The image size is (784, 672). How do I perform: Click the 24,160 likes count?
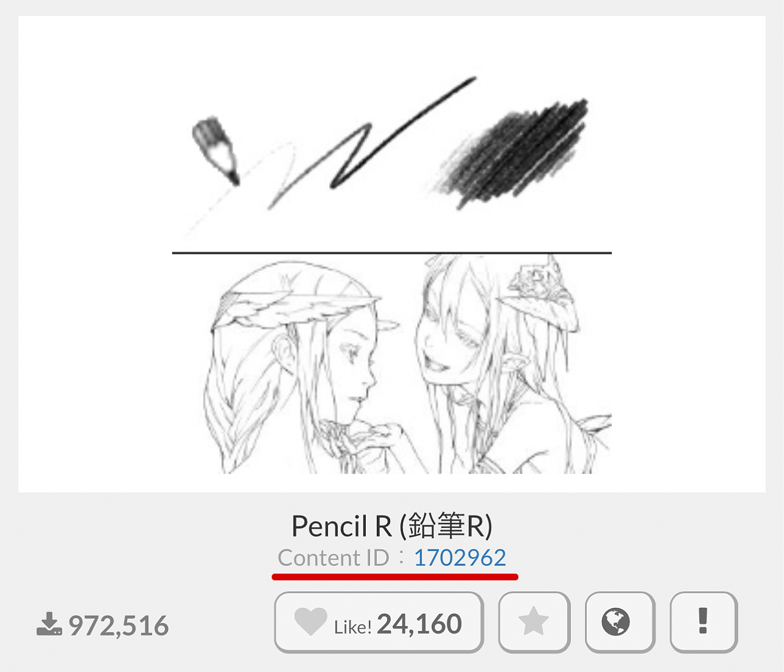(x=419, y=624)
